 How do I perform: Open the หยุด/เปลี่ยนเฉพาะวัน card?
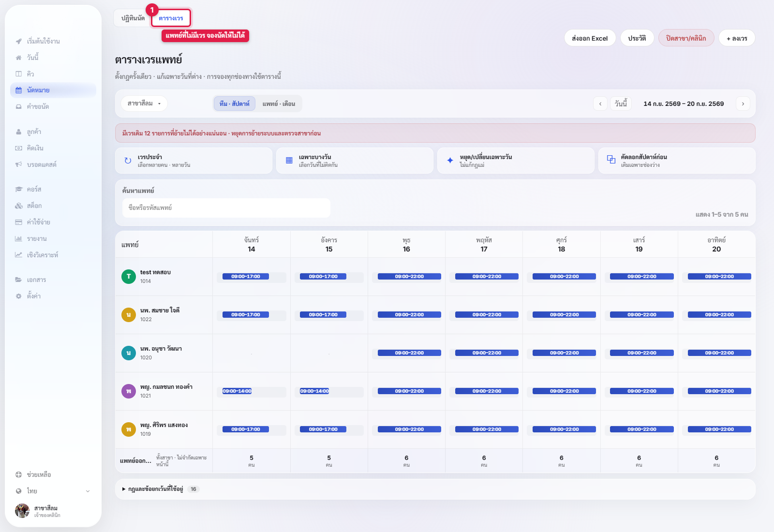pos(516,161)
